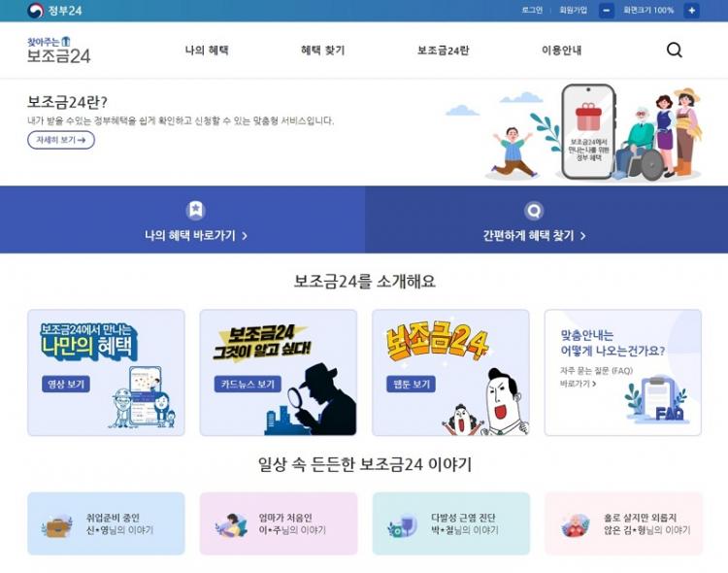Screen dimensions: 728x573
Task: Increase screen size with plus button
Action: tap(691, 11)
